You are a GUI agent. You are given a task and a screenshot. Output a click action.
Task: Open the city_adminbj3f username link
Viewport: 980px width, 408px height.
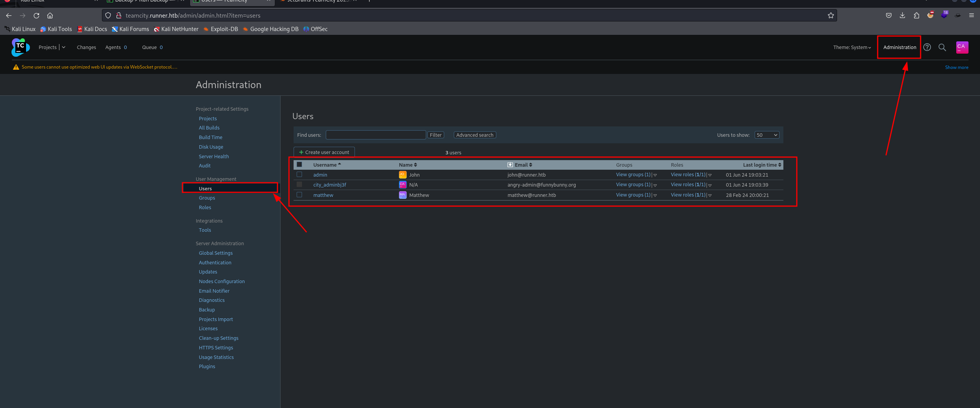coord(330,185)
